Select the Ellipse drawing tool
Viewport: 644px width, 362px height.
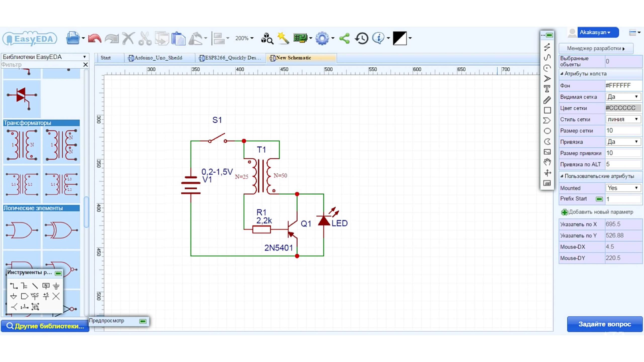pyautogui.click(x=547, y=131)
